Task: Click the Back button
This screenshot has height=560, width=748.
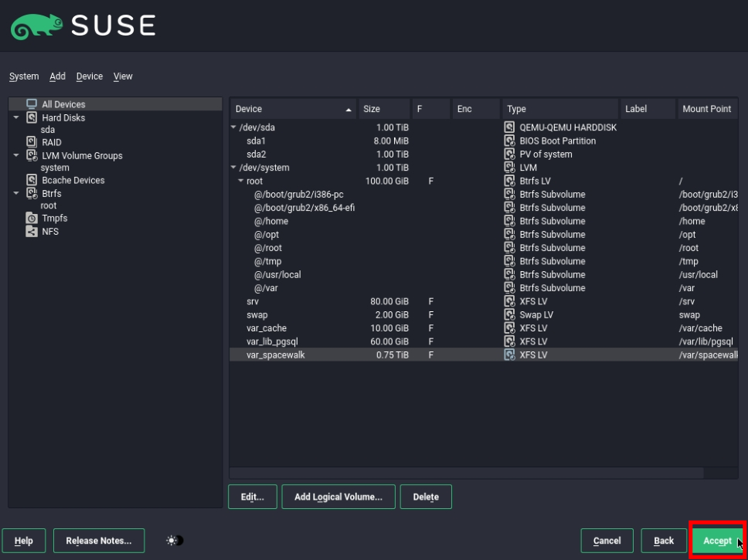Action: (664, 541)
